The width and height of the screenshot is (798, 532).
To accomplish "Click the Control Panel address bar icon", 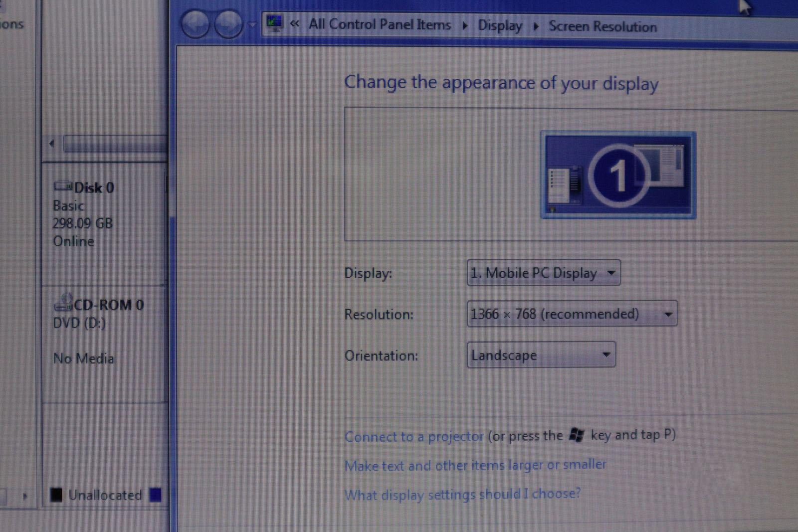I will click(x=274, y=23).
